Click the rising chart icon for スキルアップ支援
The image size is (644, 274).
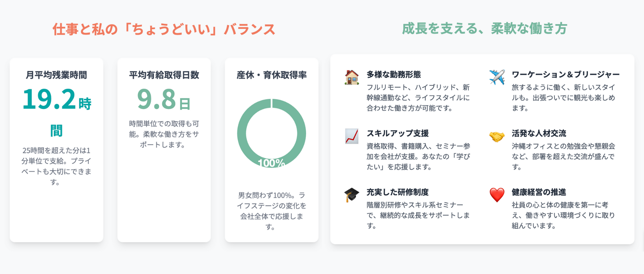tap(352, 136)
